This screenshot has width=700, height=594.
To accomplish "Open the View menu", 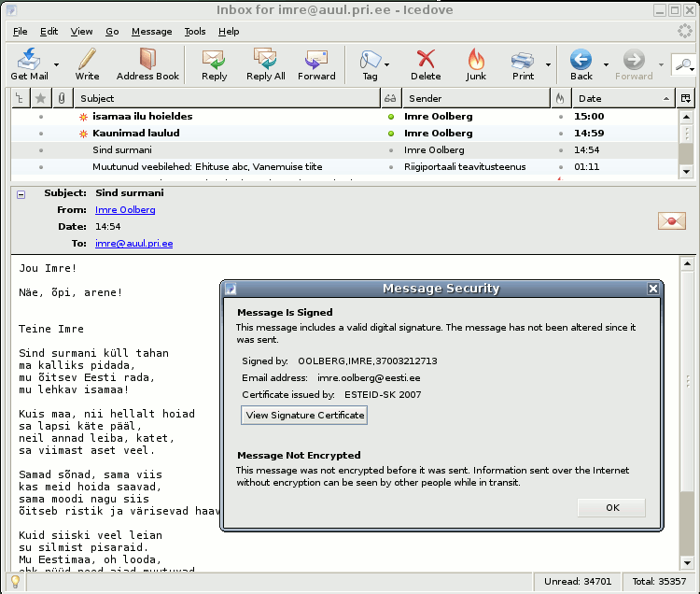I will pos(81,31).
